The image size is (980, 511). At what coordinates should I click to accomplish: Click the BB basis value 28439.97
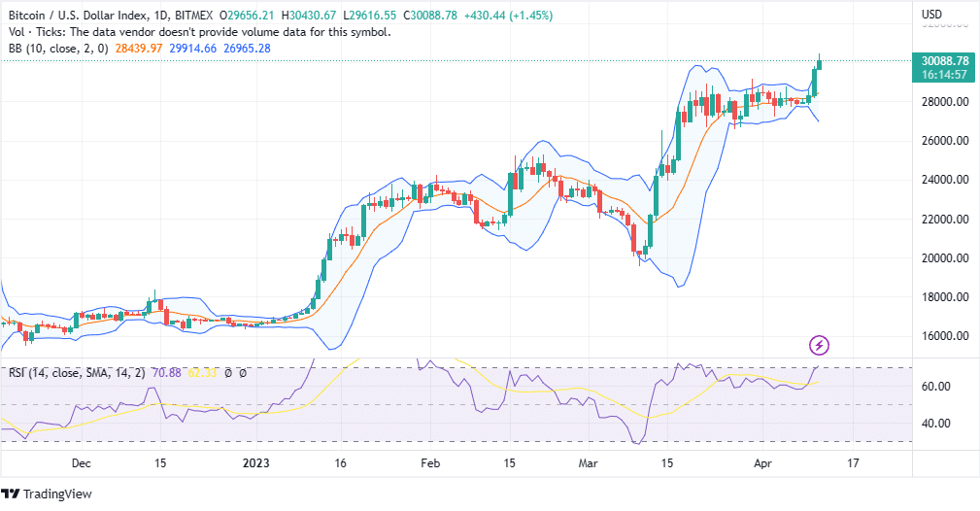tap(139, 49)
